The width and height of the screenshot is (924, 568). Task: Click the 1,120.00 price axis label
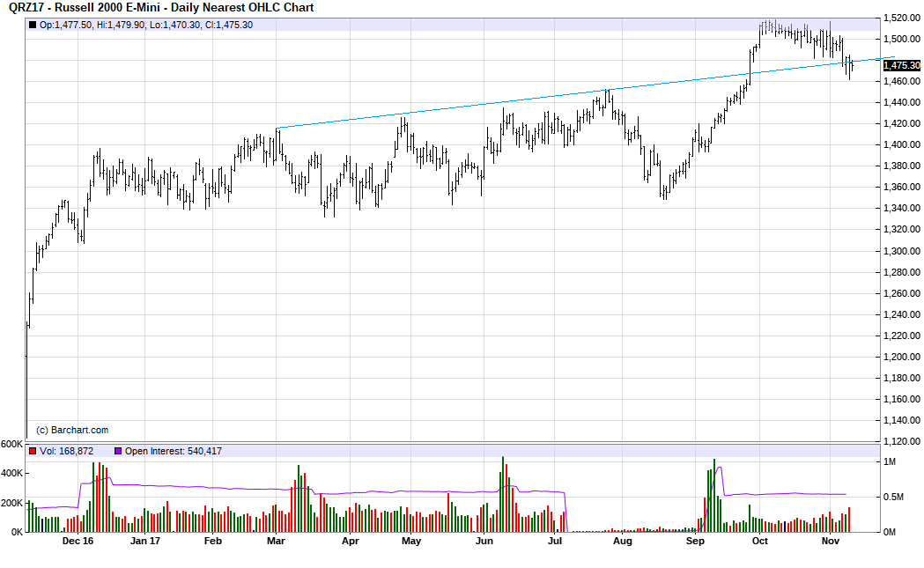902,441
